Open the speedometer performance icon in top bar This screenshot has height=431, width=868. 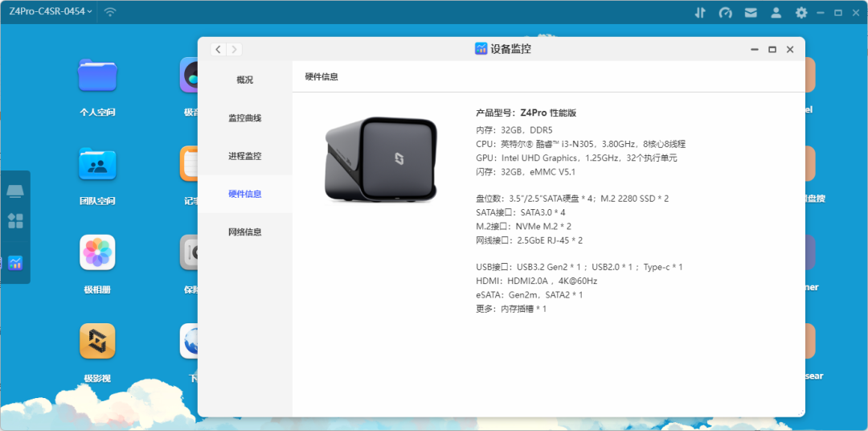pos(725,12)
